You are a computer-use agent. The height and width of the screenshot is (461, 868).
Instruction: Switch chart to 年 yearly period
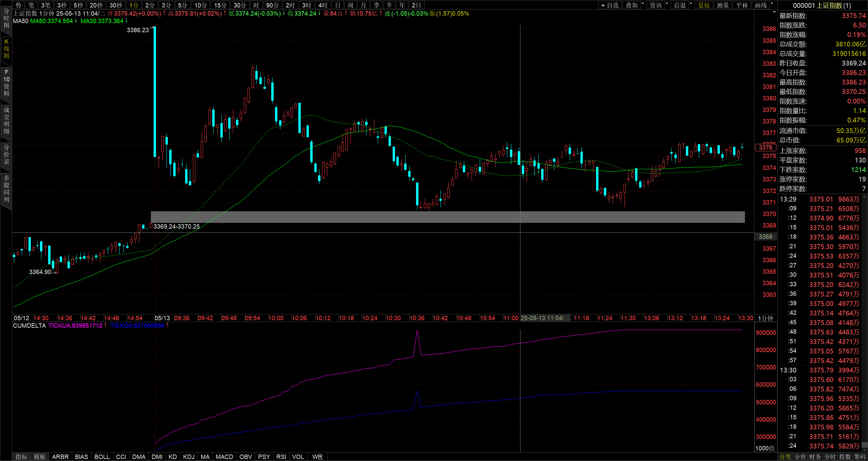coord(402,5)
